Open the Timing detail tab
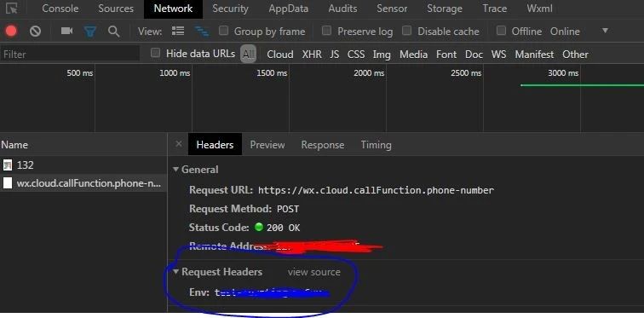 (376, 145)
